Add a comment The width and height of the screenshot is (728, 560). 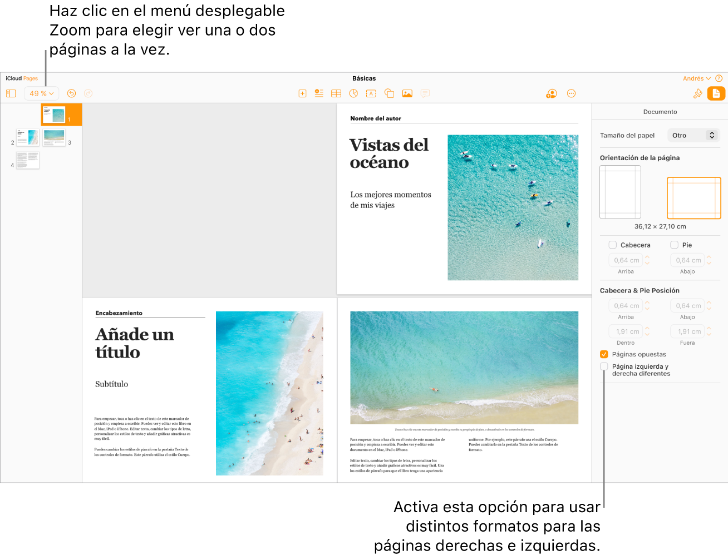(425, 93)
